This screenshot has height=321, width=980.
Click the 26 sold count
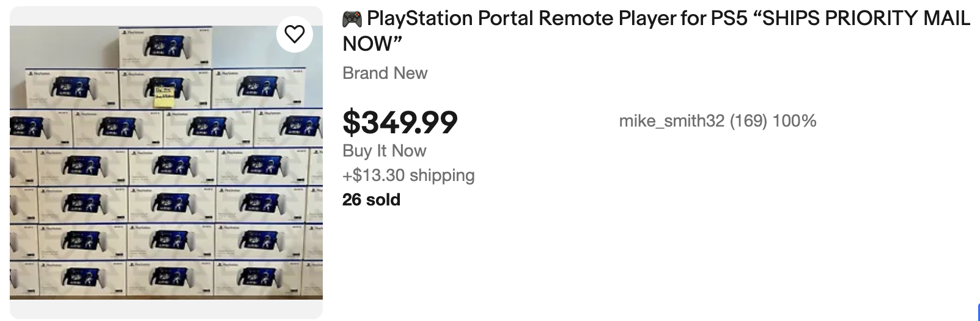click(371, 200)
